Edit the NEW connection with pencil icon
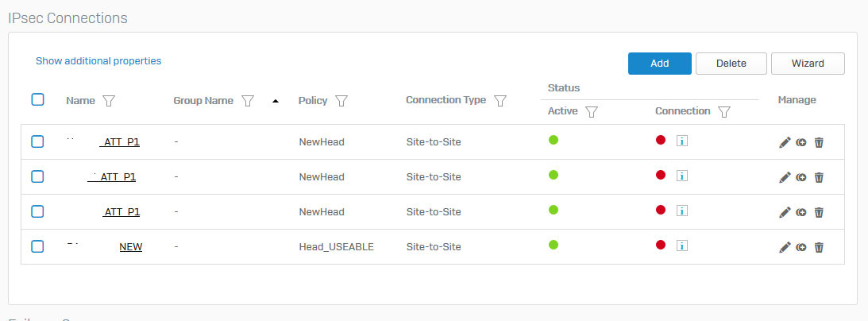The width and height of the screenshot is (868, 321). click(785, 247)
